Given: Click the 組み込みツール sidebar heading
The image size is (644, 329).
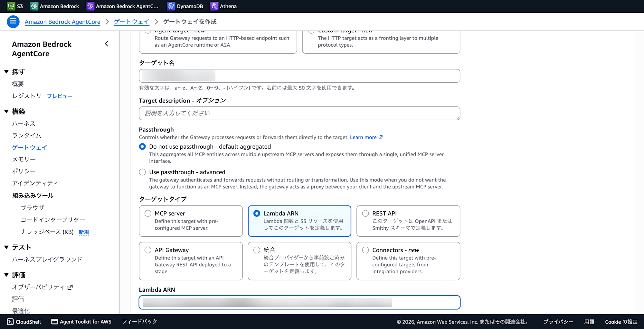Looking at the screenshot, I should point(33,196).
